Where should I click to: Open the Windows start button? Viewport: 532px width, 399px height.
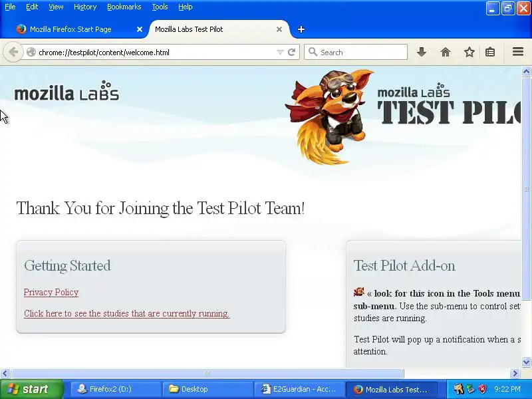point(31,389)
